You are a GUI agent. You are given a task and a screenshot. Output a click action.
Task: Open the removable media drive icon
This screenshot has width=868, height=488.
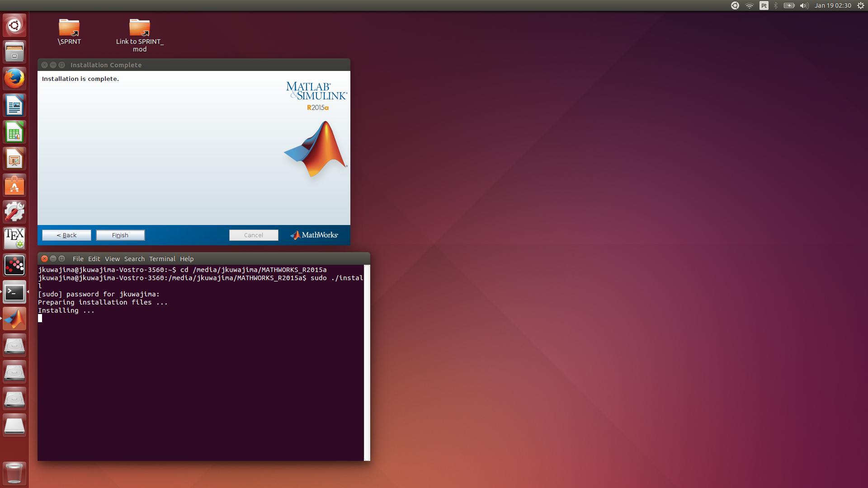click(14, 425)
